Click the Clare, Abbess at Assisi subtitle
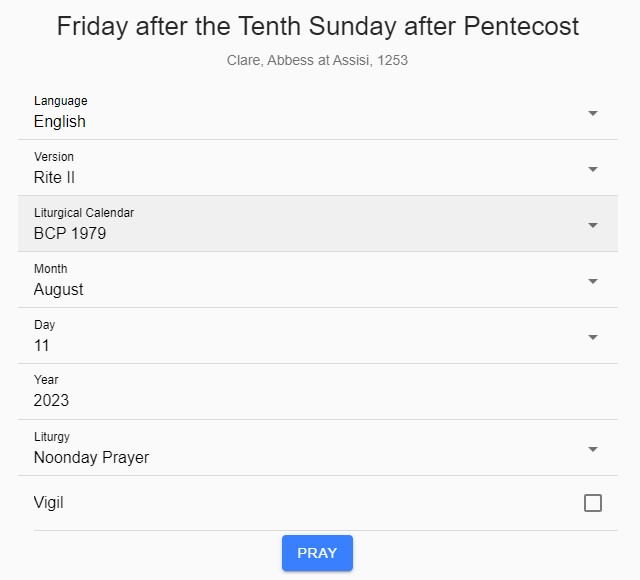640x580 pixels. tap(318, 60)
